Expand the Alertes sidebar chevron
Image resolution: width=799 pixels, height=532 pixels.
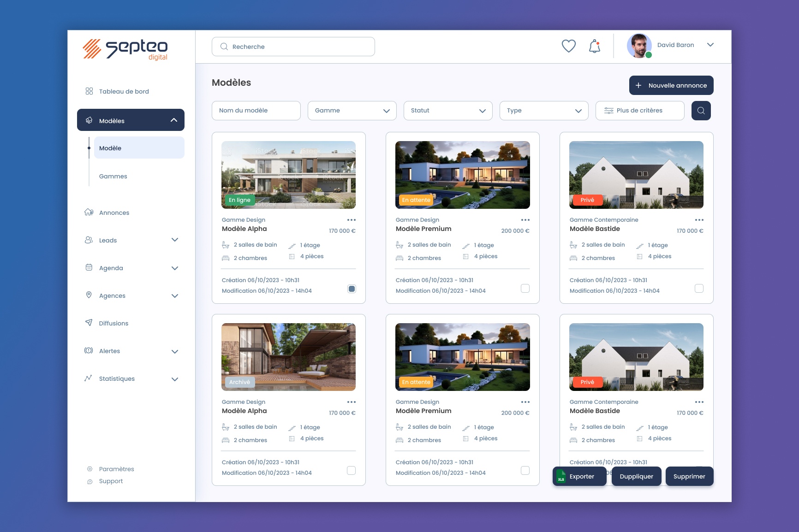(175, 352)
